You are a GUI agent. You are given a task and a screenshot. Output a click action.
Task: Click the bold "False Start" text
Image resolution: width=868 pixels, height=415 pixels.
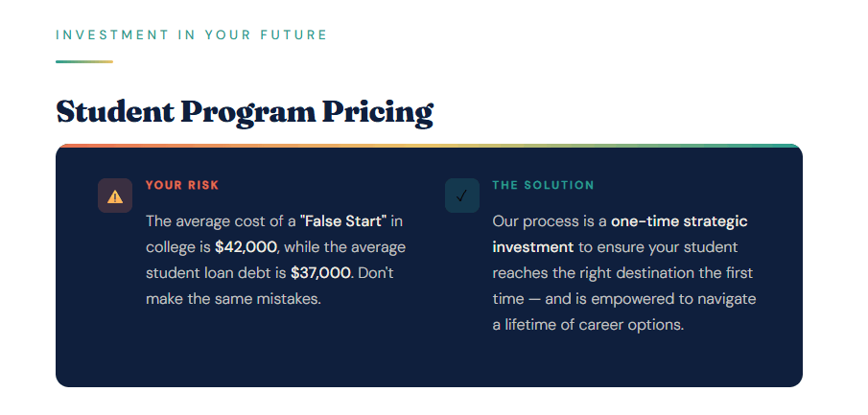click(343, 221)
